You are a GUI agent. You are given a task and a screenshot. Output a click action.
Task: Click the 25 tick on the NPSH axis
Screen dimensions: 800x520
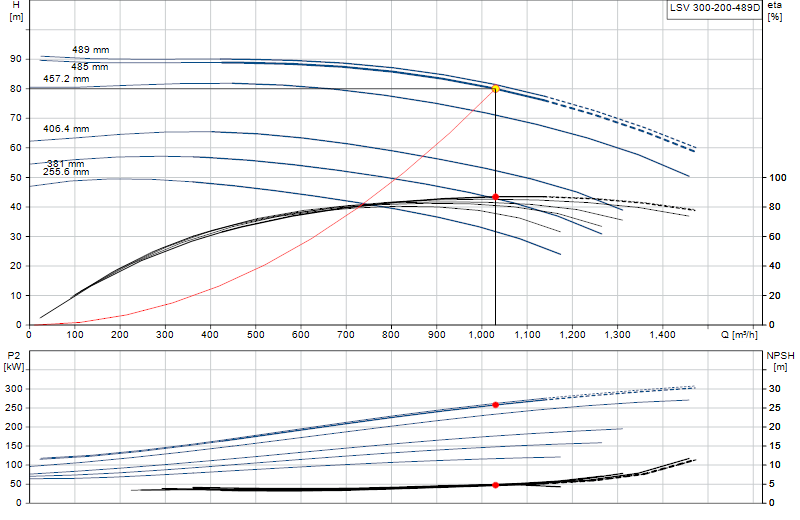[774, 408]
